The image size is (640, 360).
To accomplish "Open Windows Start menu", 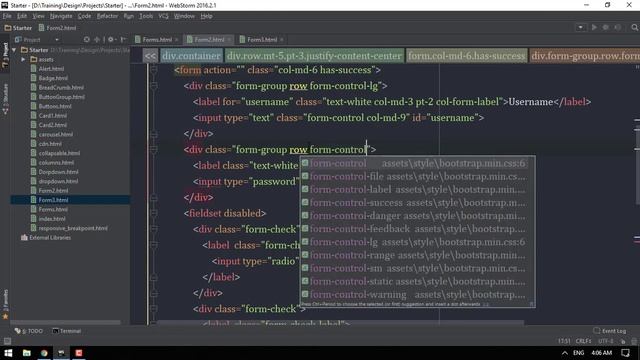I will (x=8, y=353).
